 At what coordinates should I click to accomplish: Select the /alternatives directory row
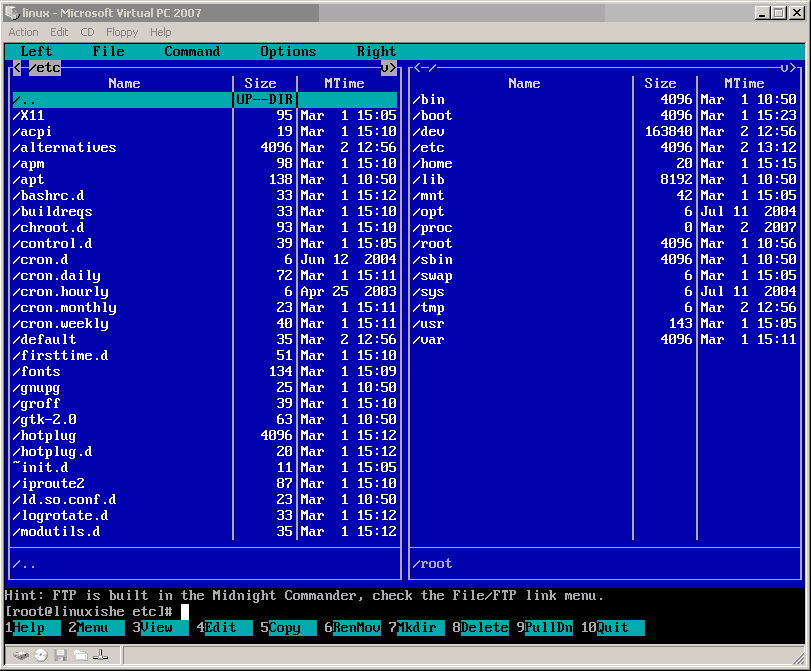[205, 147]
